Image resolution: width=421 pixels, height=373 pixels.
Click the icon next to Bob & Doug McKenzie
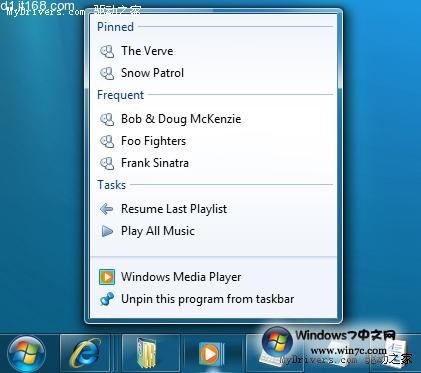107,119
